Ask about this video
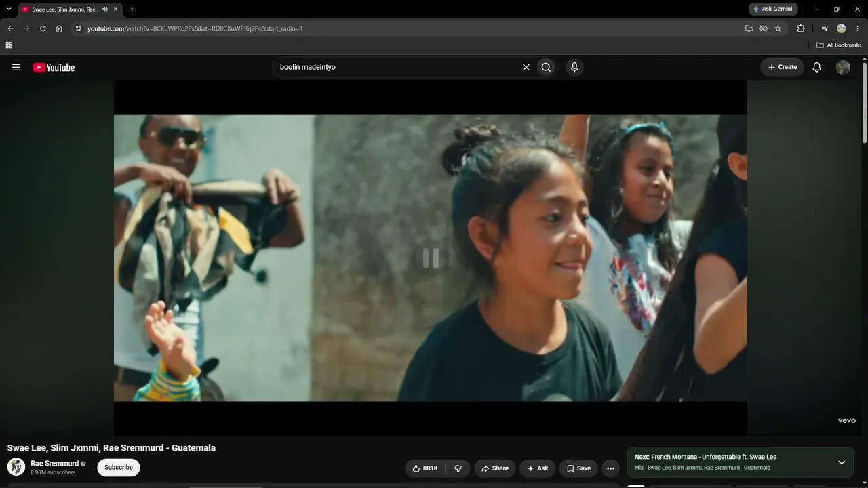Screen dimensions: 868x488 click(537, 468)
